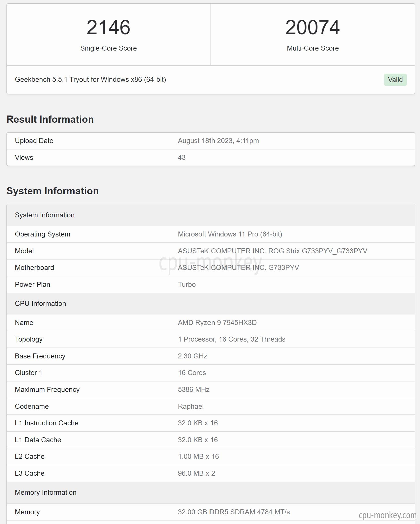The height and width of the screenshot is (524, 420).
Task: Click the System Information main heading
Action: click(x=53, y=191)
